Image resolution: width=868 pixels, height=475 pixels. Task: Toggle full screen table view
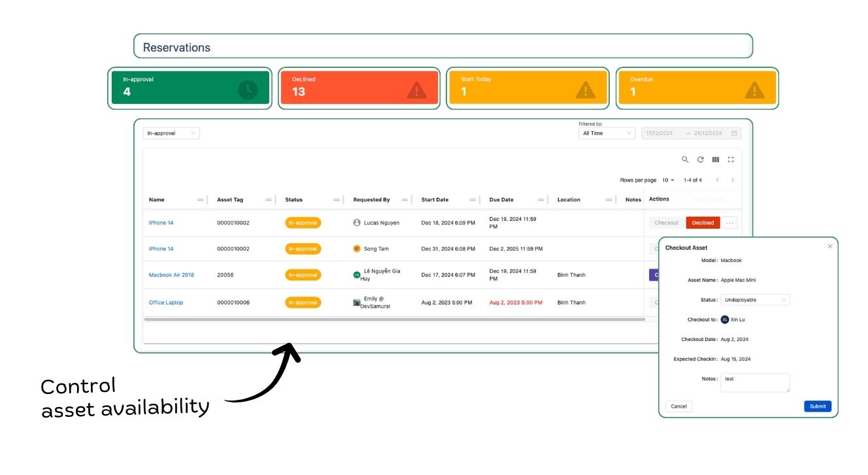[x=731, y=159]
